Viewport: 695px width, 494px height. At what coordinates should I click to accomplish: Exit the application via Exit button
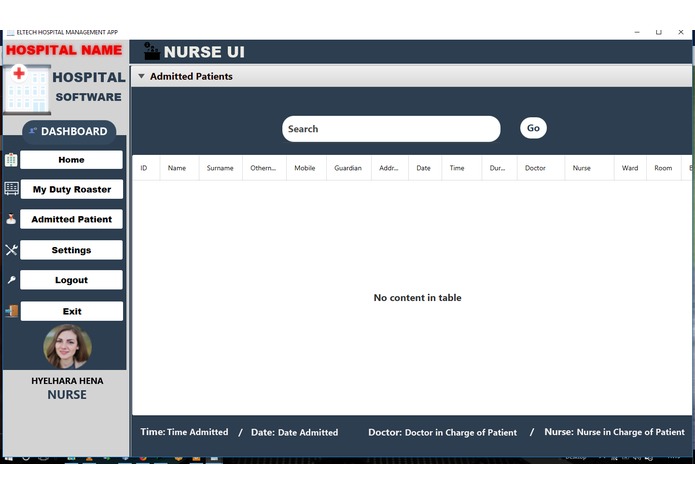(72, 311)
